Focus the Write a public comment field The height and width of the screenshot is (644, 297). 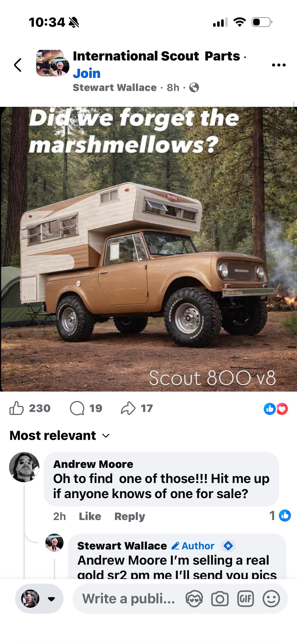point(129,599)
